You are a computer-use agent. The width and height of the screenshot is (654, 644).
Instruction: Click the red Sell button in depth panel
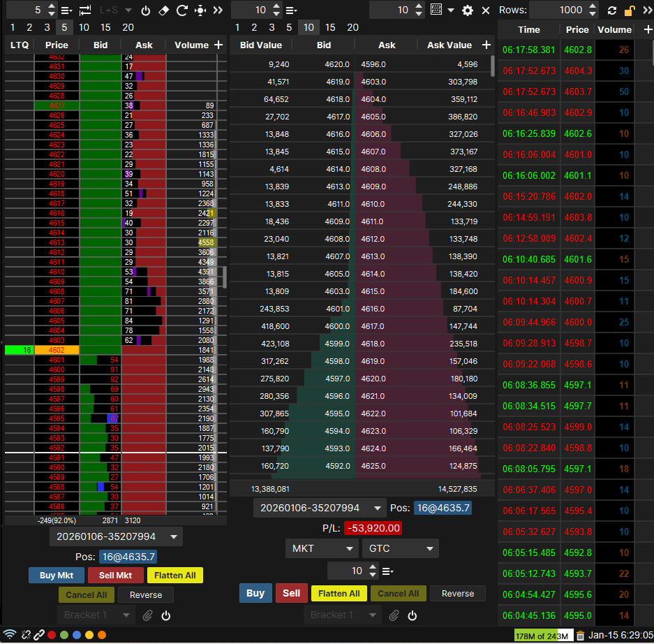click(291, 593)
